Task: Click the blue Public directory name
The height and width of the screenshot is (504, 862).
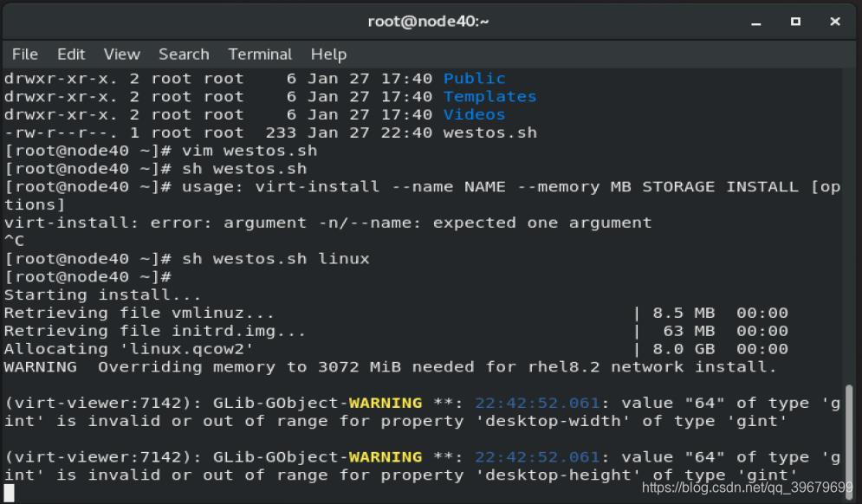Action: click(x=474, y=79)
